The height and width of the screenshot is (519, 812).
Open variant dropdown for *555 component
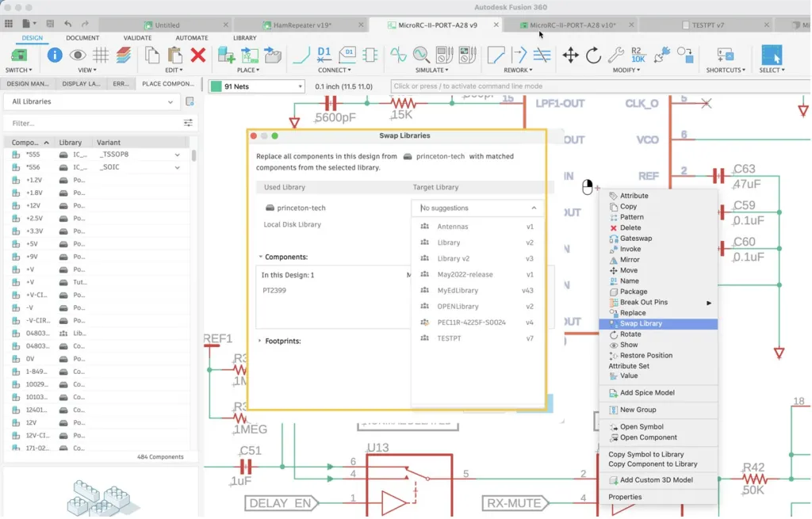[177, 155]
